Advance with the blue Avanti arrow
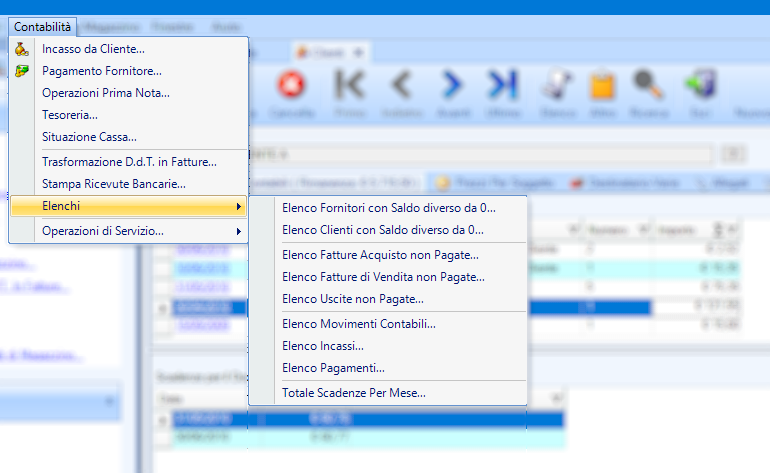770x473 pixels. (x=453, y=86)
